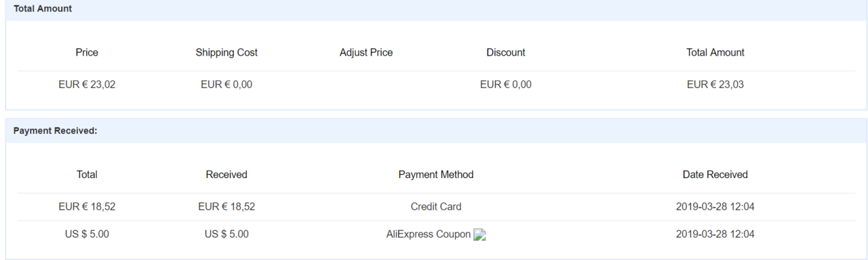Select the EUR € 18,52 value under Received
Viewport: 868px width, 260px height.
click(226, 207)
